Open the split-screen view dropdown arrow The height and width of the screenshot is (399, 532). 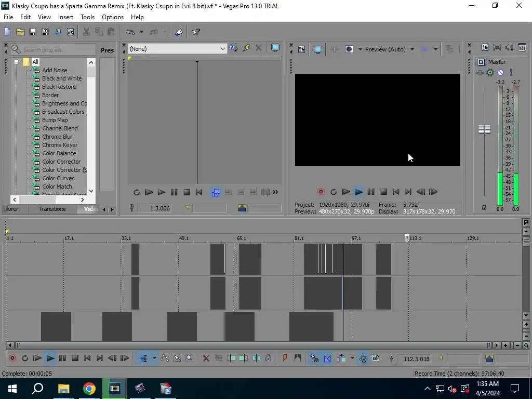[360, 49]
